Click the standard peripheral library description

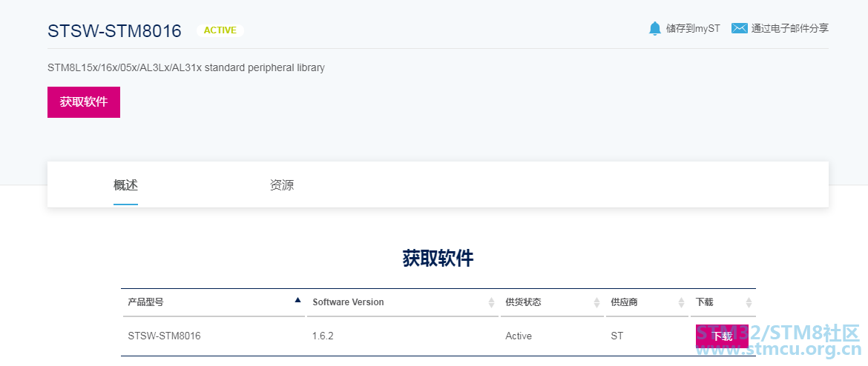[186, 68]
